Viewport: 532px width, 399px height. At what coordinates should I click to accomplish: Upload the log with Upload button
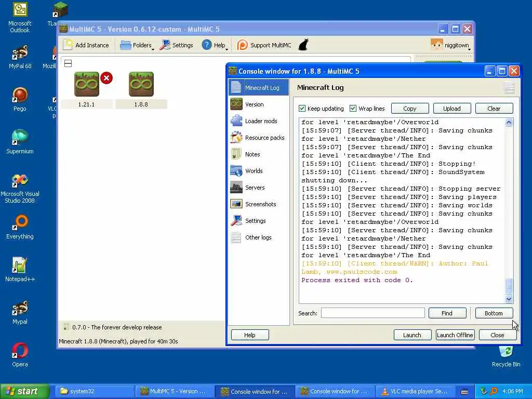coord(452,109)
